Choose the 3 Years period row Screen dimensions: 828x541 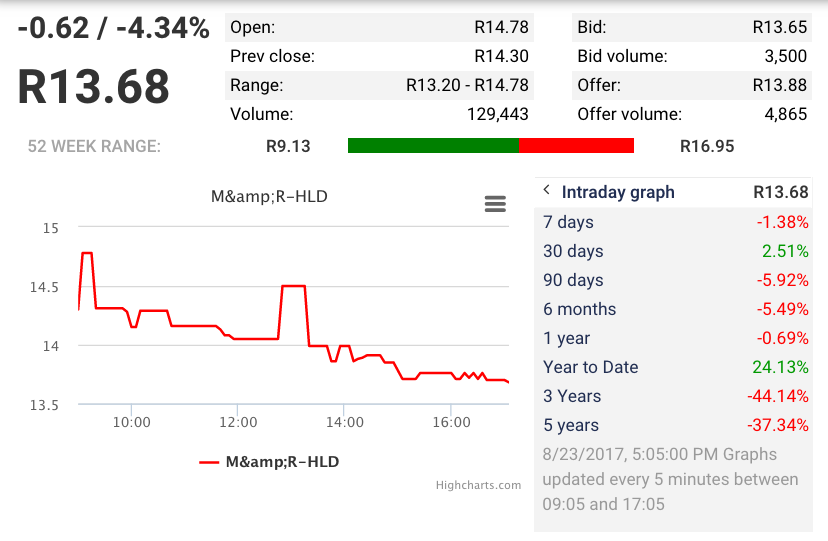675,396
